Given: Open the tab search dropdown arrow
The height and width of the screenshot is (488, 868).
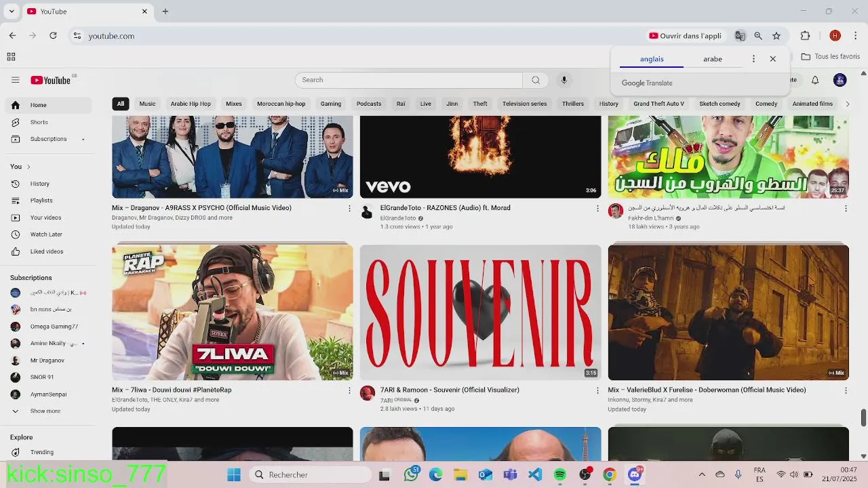Looking at the screenshot, I should coord(11,11).
